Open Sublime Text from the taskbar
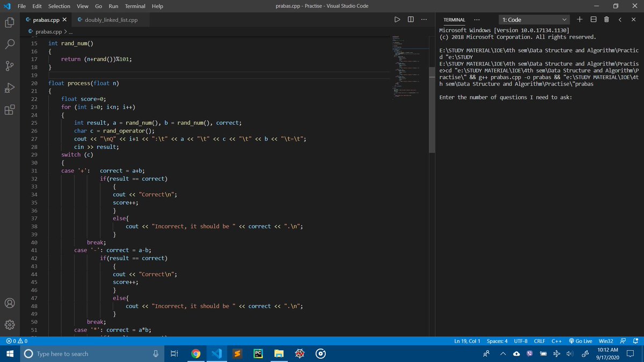The image size is (644, 362). [x=237, y=354]
